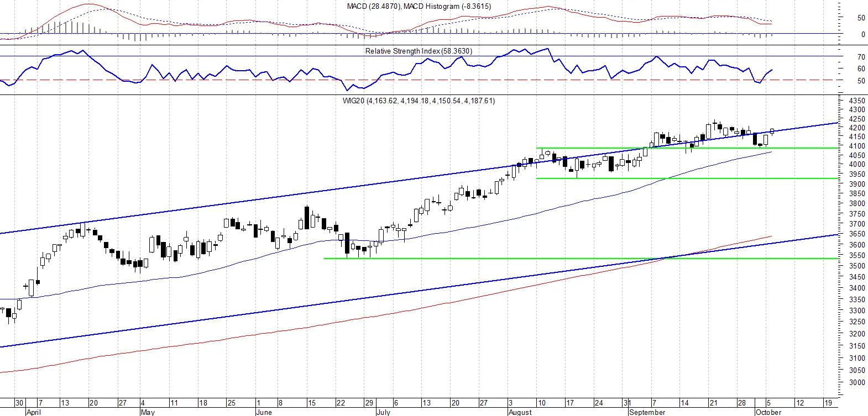Select the 3250 price axis label
The width and height of the screenshot is (868, 416).
point(857,322)
